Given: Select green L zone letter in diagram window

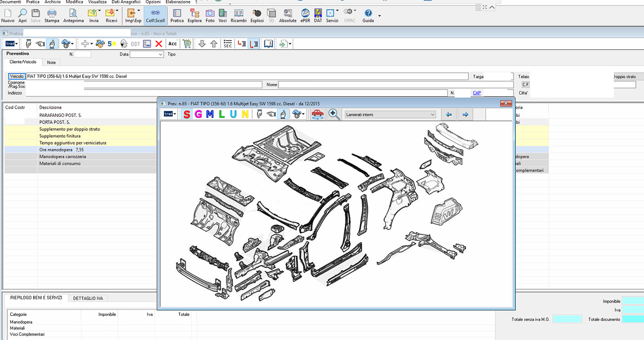Looking at the screenshot, I should (x=222, y=114).
